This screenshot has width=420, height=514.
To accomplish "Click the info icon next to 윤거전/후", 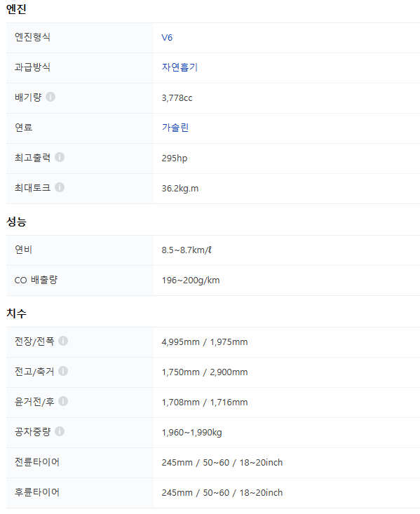I will click(x=63, y=401).
